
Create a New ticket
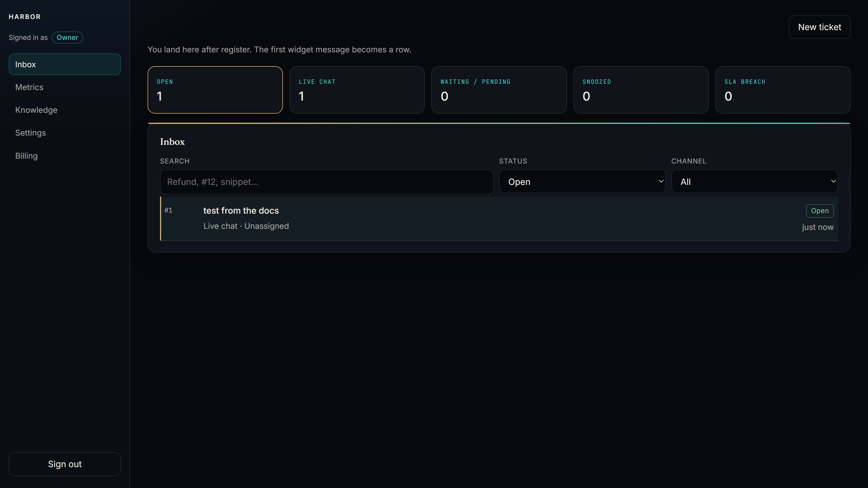tap(819, 27)
